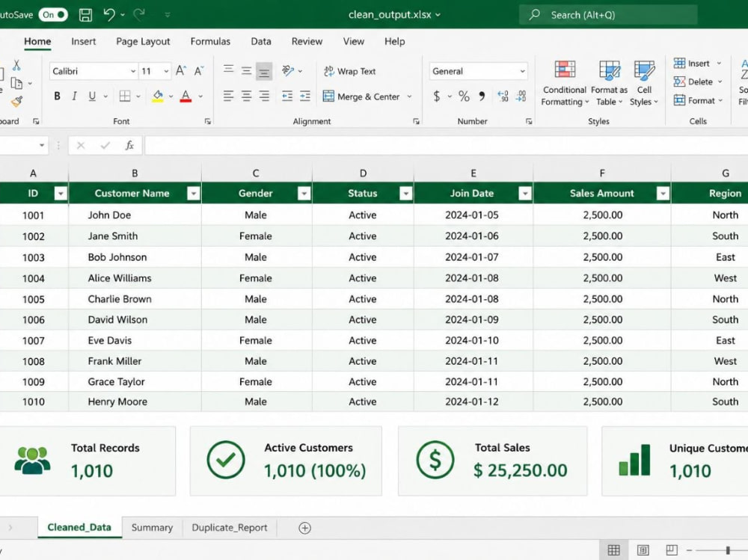Screen dimensions: 748x560
Task: Open Cell Styles gallery
Action: [644, 84]
